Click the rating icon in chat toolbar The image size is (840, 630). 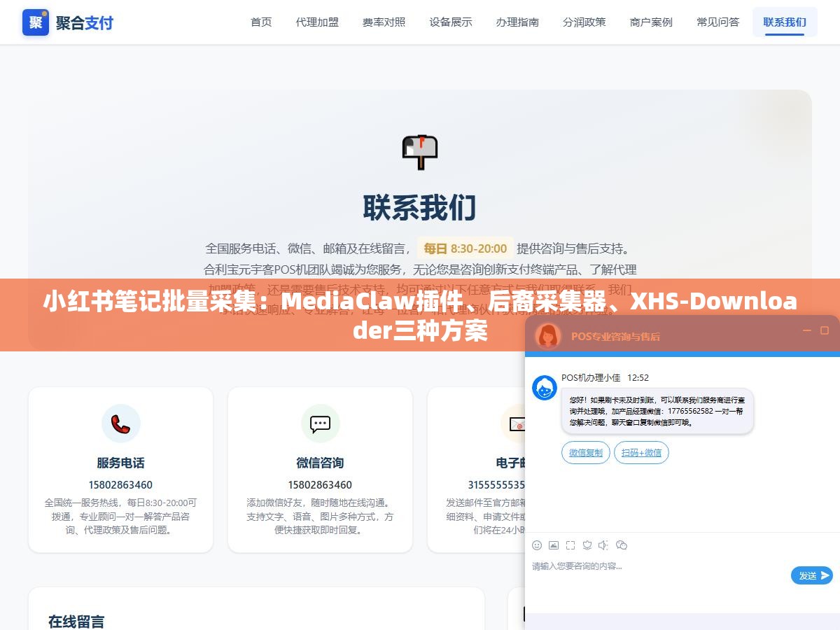pos(587,545)
